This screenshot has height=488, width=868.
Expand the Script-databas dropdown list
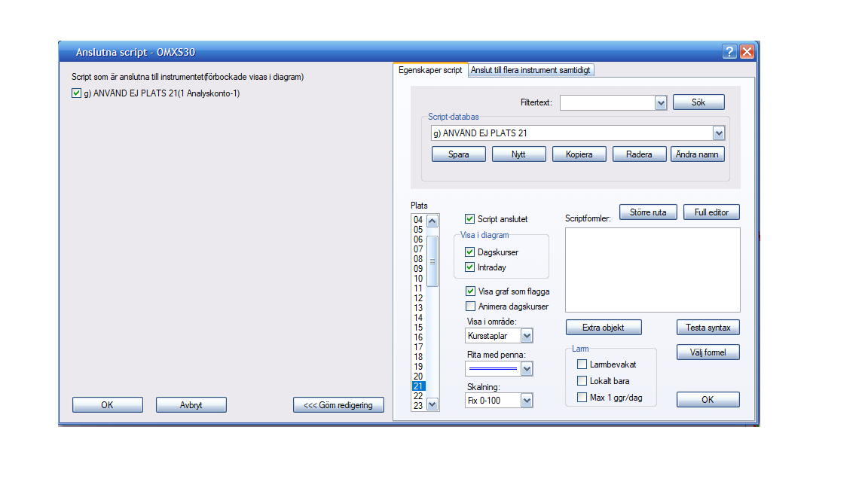pyautogui.click(x=718, y=133)
